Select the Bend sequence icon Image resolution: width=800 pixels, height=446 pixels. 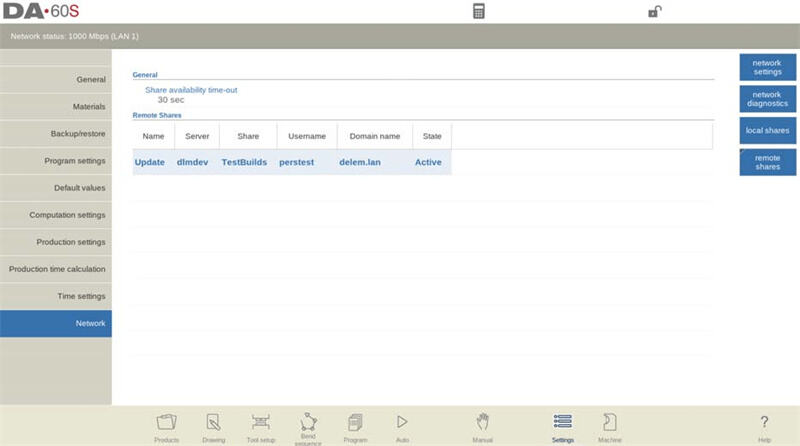click(x=308, y=425)
